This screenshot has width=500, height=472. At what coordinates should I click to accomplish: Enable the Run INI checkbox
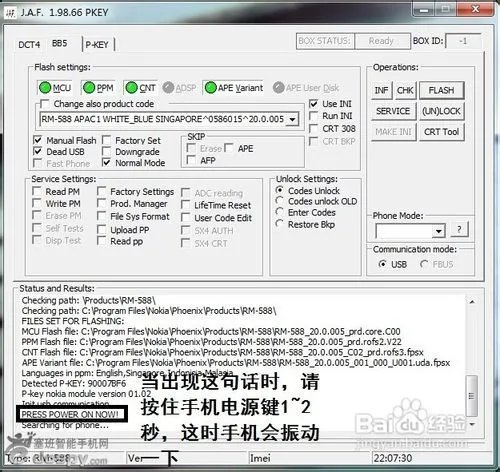tap(313, 116)
